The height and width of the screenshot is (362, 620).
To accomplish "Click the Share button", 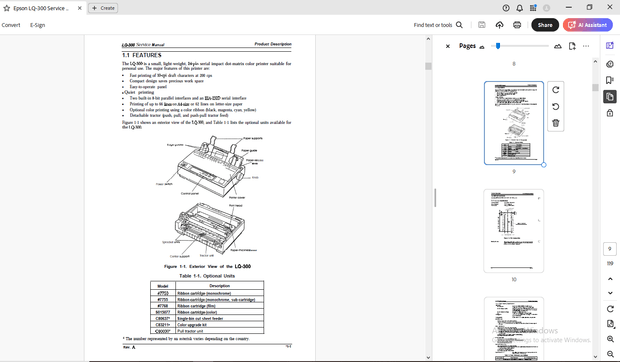I will click(545, 25).
